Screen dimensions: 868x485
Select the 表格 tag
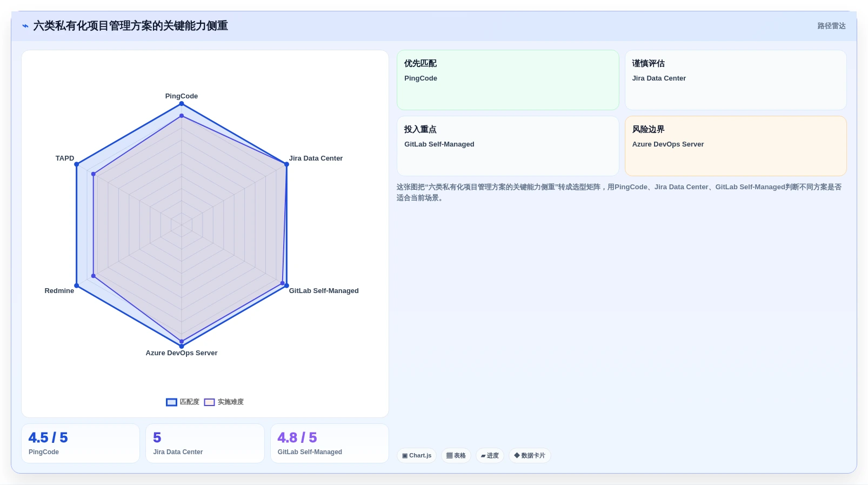(x=456, y=456)
